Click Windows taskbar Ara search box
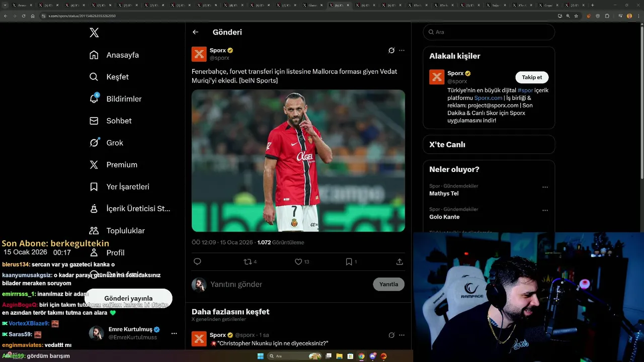Screen dimensions: 644x362 pos(295,356)
